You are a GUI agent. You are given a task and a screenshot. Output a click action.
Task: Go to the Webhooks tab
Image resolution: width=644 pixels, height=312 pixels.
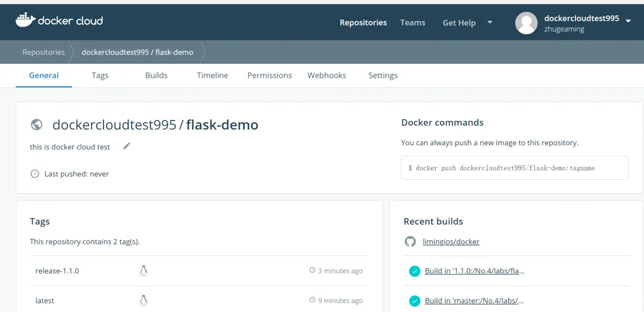point(327,75)
